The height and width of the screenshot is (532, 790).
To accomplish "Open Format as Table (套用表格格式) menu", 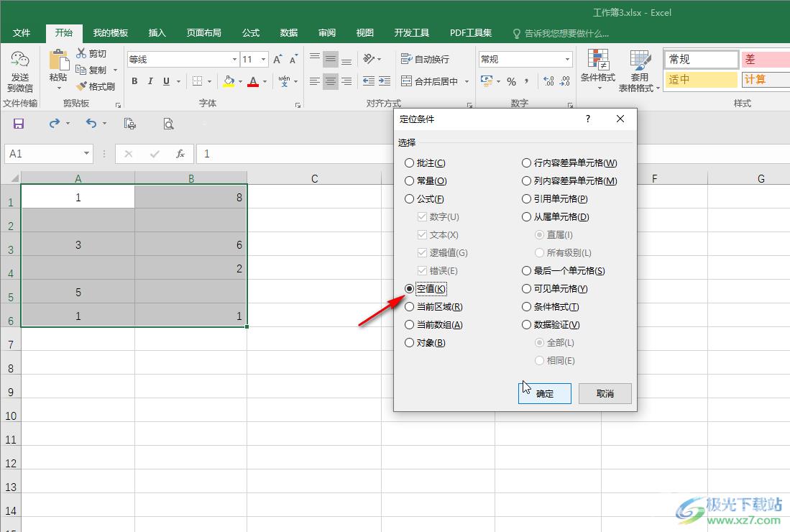I will [638, 71].
